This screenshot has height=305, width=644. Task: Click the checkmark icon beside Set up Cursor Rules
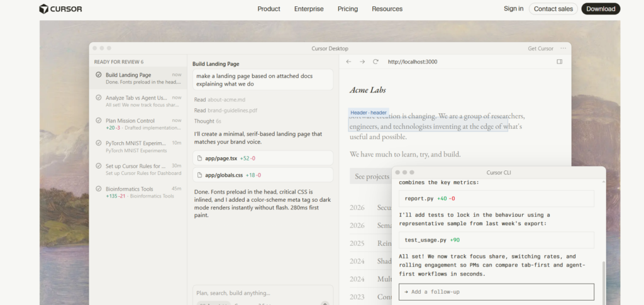point(99,166)
